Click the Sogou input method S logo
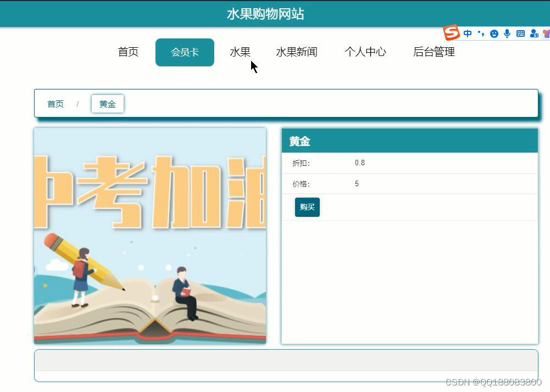This screenshot has width=550, height=392. pyautogui.click(x=451, y=32)
